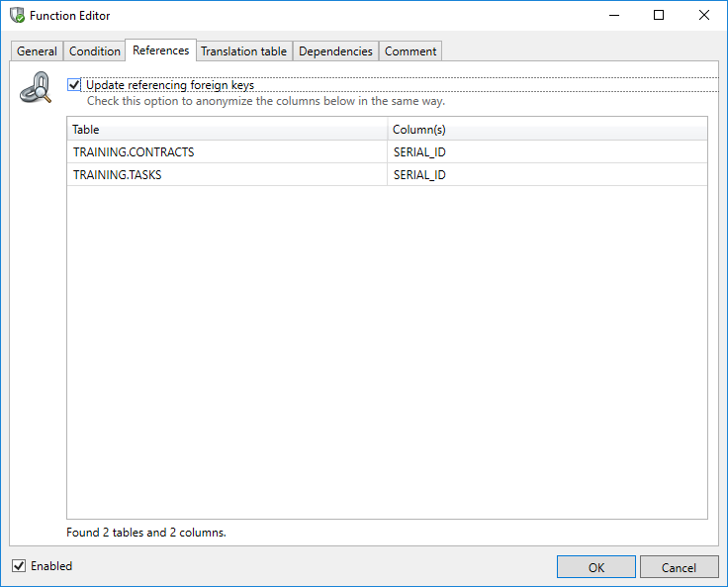This screenshot has width=728, height=587.
Task: Switch to the General tab
Action: [x=37, y=51]
